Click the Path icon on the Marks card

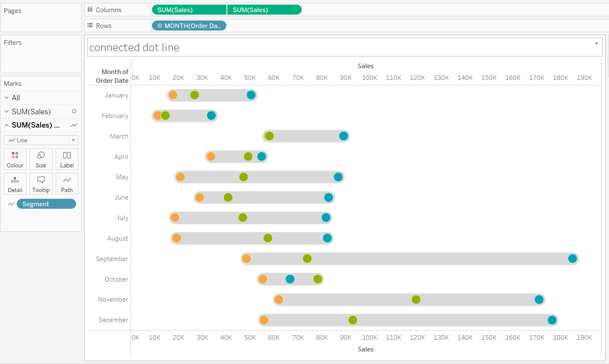click(67, 183)
